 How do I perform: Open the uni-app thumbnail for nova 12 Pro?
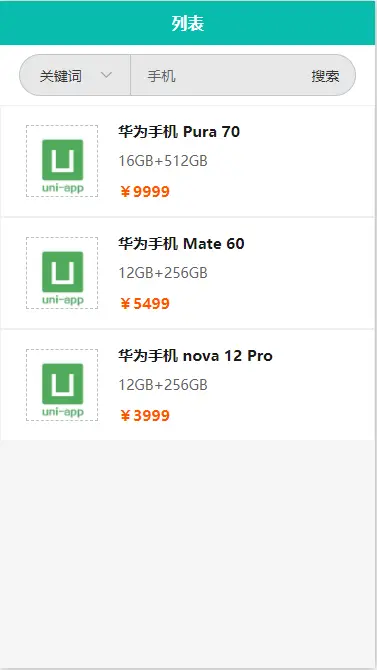click(62, 385)
